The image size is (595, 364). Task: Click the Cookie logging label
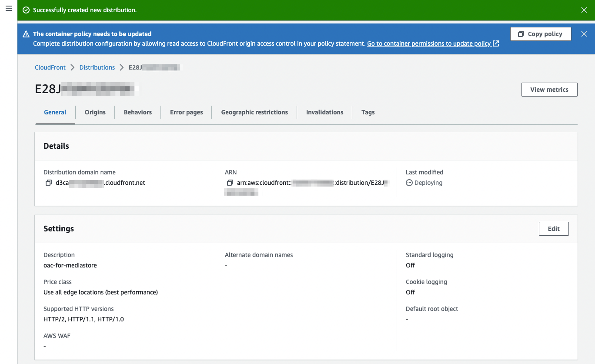point(426,282)
